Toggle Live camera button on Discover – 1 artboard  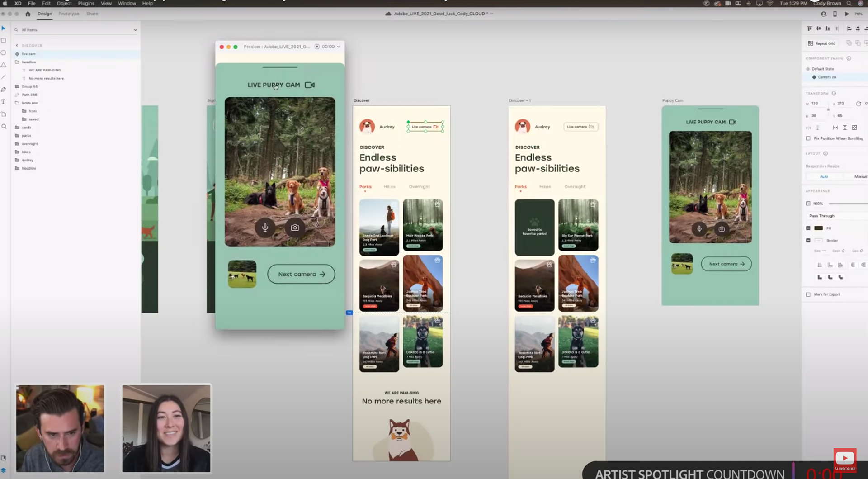pyautogui.click(x=581, y=127)
